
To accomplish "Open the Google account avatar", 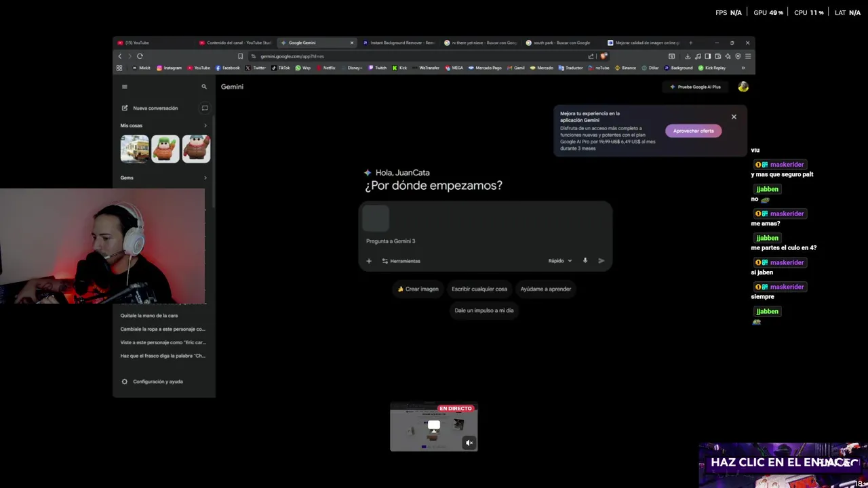I will pos(743,87).
